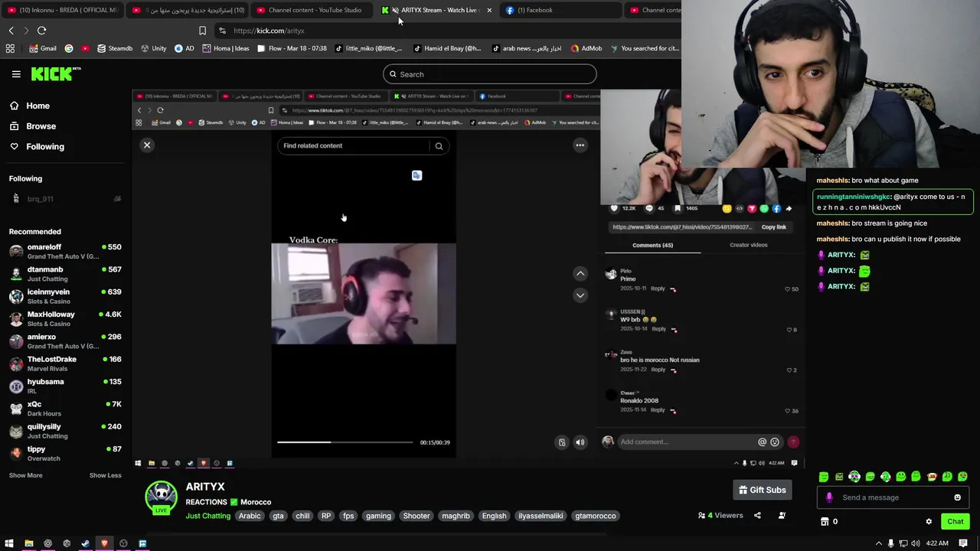Close the TikTok video viewer in stream
The height and width of the screenshot is (551, 980).
(147, 145)
